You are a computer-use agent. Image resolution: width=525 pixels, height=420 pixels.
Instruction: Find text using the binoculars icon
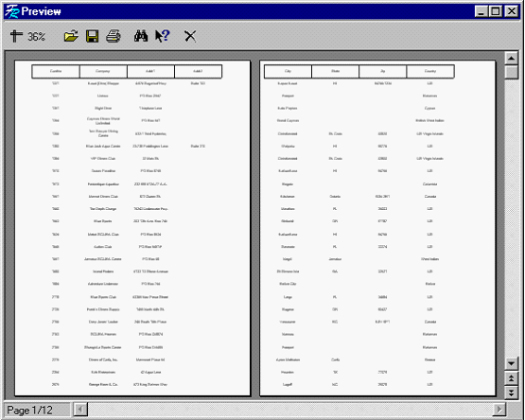click(x=141, y=36)
